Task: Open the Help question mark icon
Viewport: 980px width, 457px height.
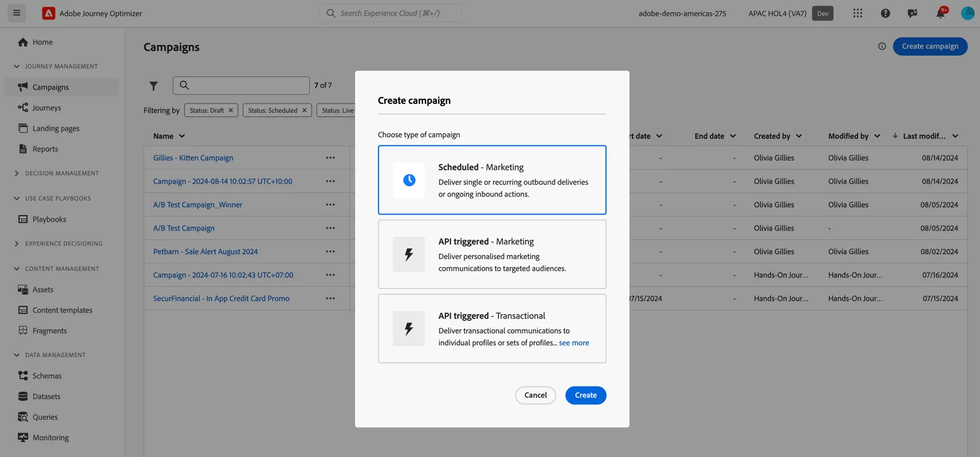Action: click(x=885, y=13)
